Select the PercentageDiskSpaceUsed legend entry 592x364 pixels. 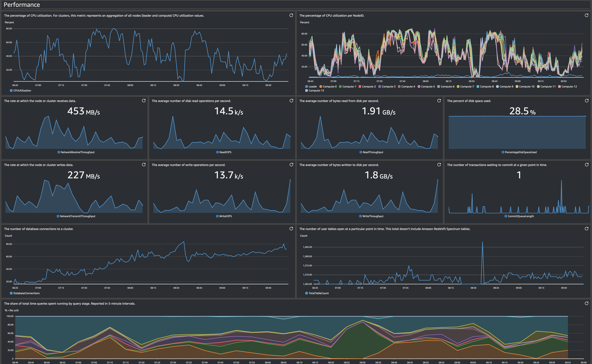519,152
